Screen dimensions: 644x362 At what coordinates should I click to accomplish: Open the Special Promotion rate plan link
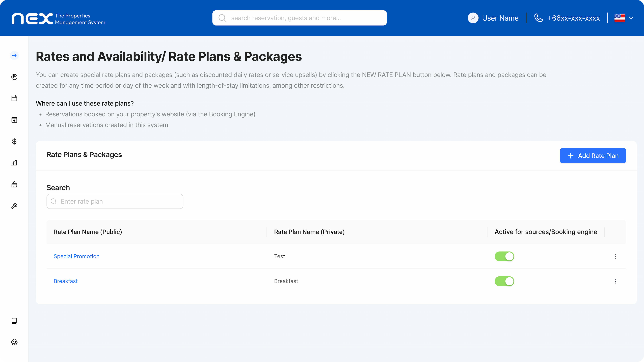(x=76, y=256)
